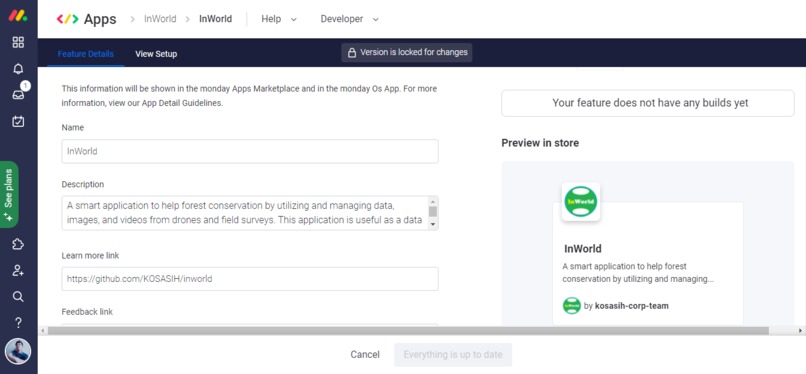
Task: Open the Help dropdown menu
Action: [279, 19]
